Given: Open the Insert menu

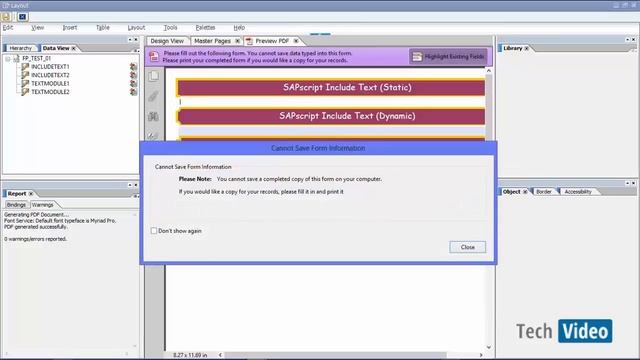Looking at the screenshot, I should coord(70,27).
